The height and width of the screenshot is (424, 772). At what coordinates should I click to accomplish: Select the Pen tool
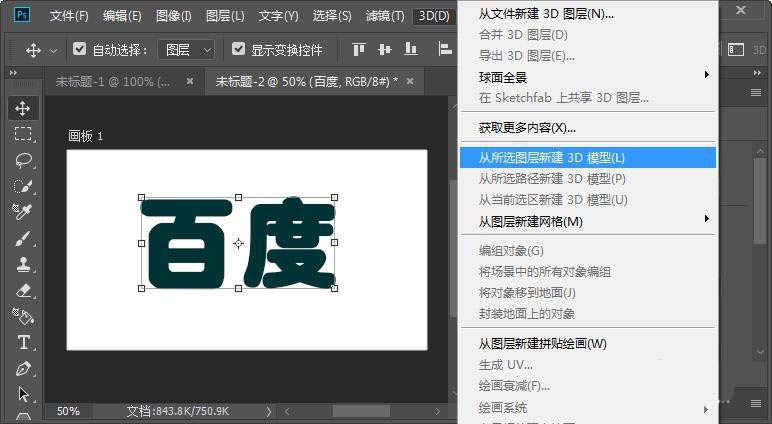pyautogui.click(x=23, y=368)
